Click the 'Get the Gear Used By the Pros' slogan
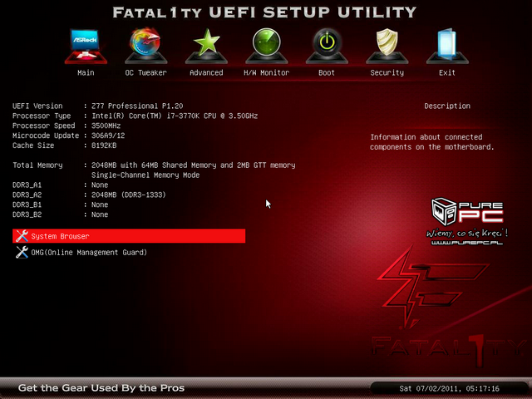 click(101, 388)
